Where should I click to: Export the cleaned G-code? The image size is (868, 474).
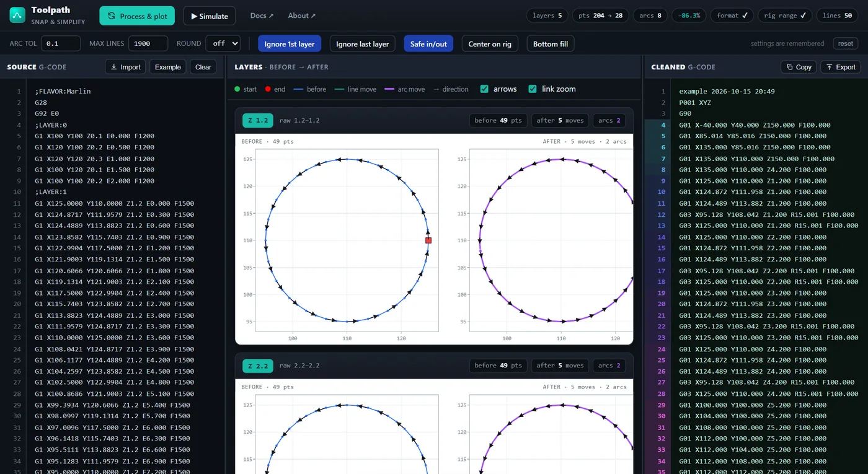click(x=840, y=67)
